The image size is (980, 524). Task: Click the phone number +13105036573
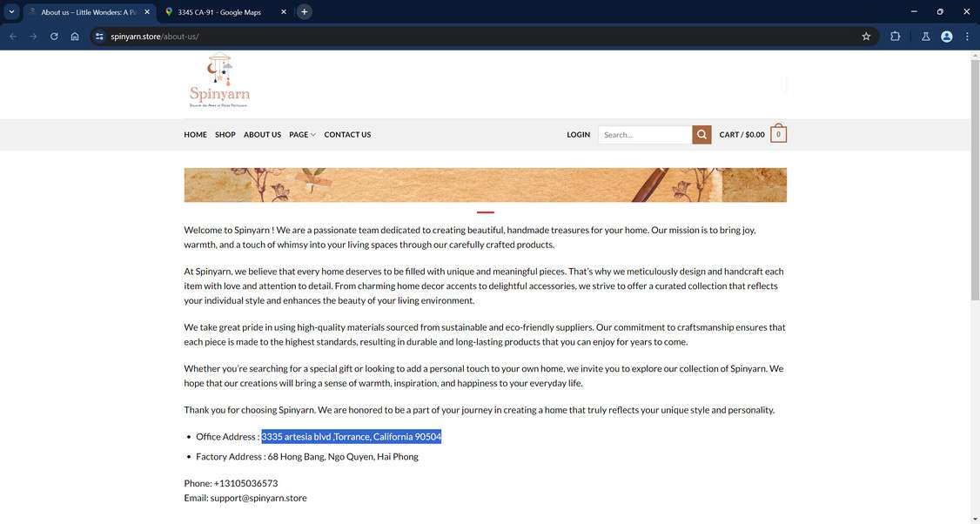pyautogui.click(x=245, y=483)
